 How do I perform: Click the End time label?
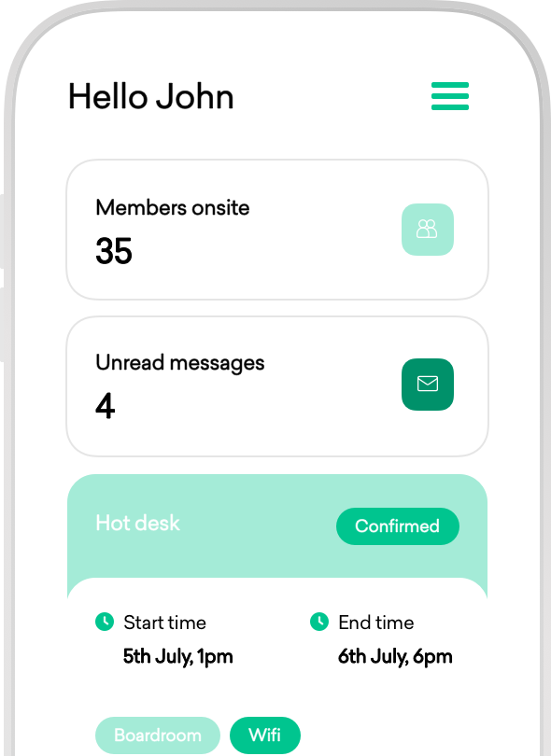376,623
